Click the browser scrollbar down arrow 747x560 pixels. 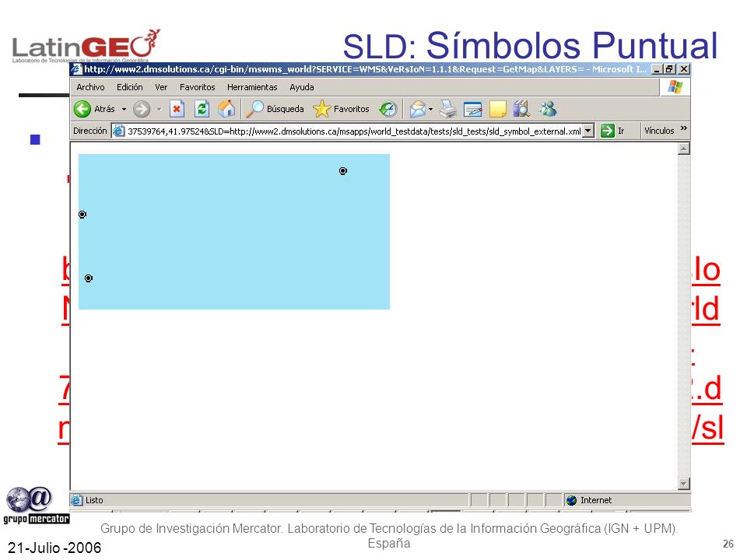coord(684,483)
